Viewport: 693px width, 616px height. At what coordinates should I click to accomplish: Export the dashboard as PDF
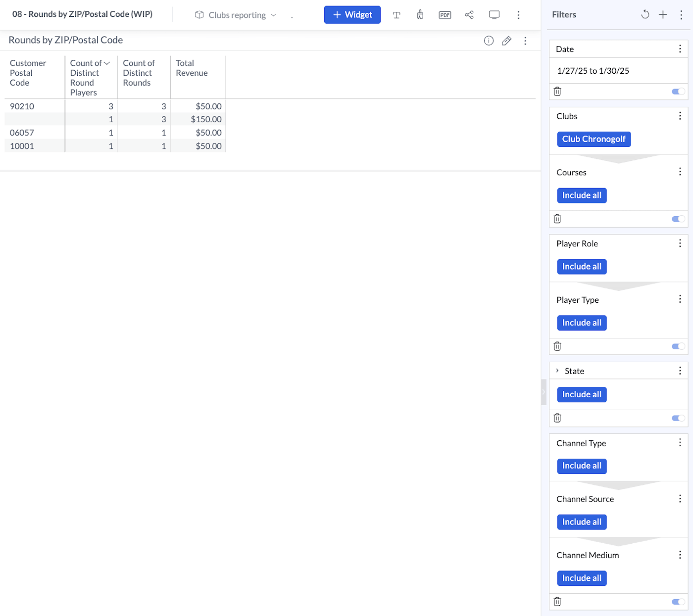(x=445, y=15)
